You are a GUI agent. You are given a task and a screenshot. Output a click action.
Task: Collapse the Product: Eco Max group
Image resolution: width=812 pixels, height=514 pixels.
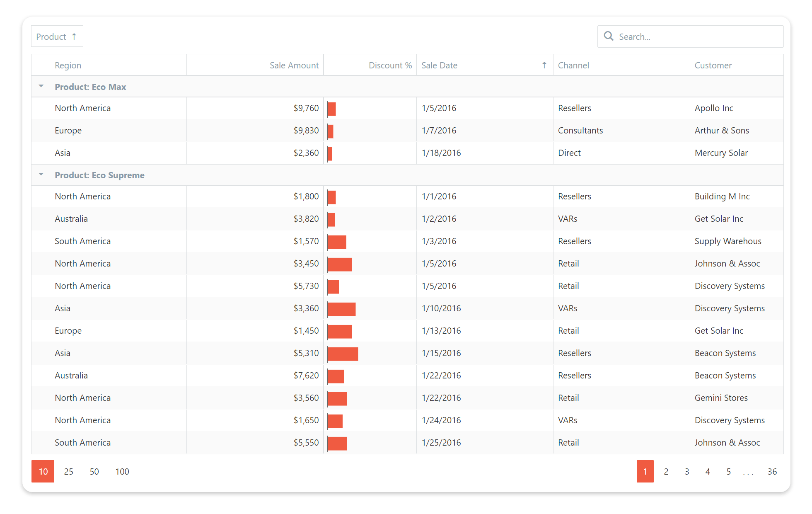click(x=41, y=86)
